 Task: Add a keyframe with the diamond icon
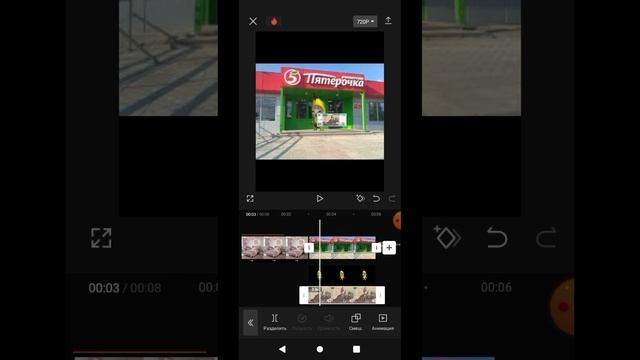coord(360,198)
